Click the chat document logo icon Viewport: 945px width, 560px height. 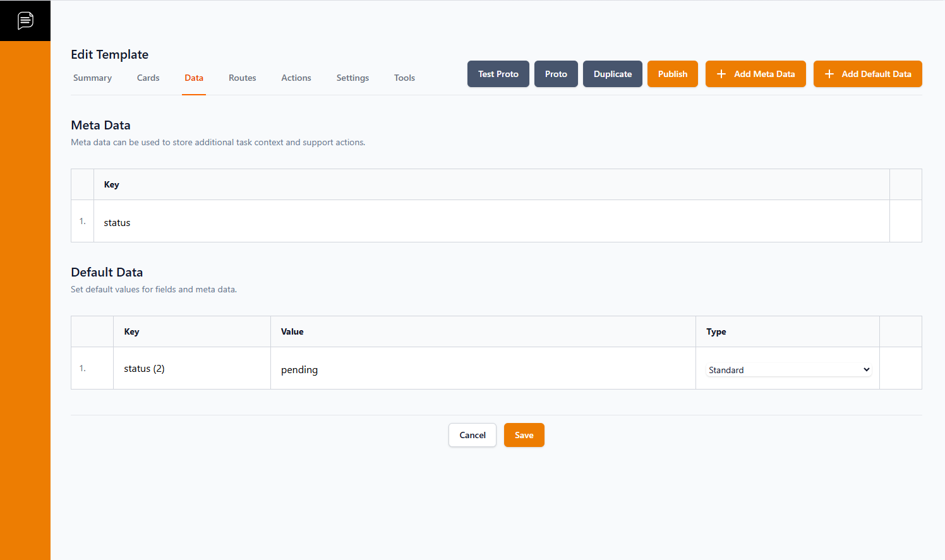(25, 20)
